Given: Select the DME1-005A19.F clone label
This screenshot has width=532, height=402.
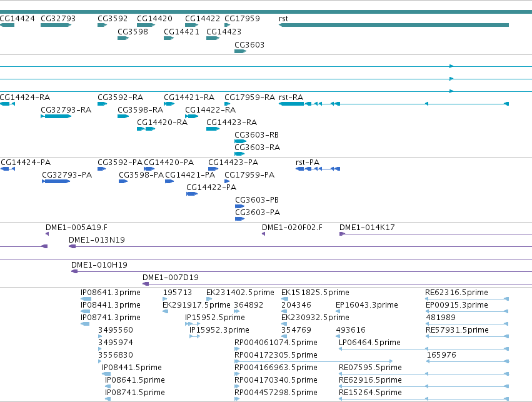Looking at the screenshot, I should tap(77, 228).
